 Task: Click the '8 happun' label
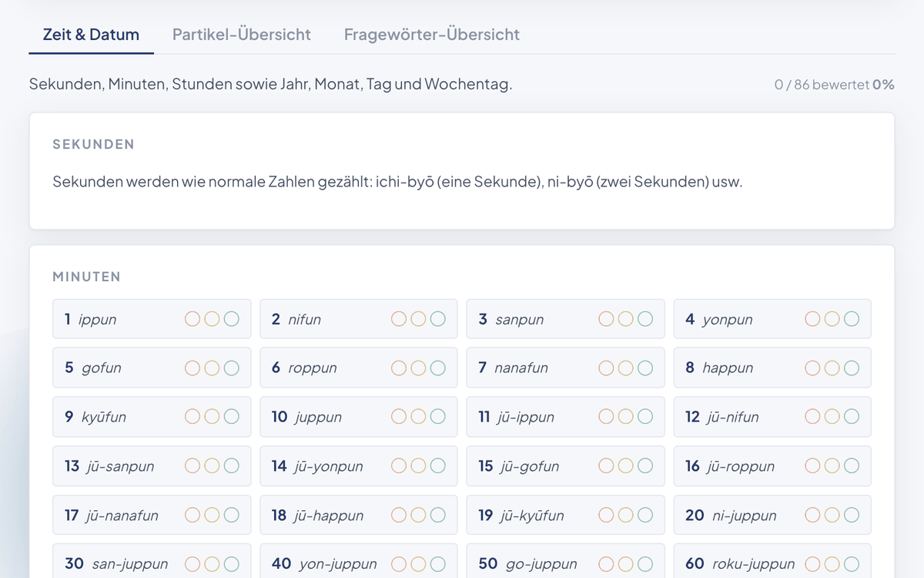719,368
